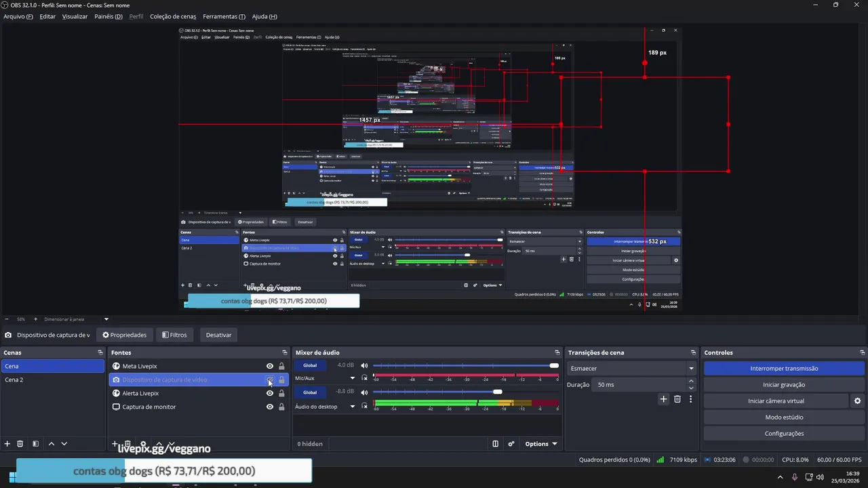Toggle vertical layout icon in audio mixer
The width and height of the screenshot is (868, 488).
pos(496,444)
